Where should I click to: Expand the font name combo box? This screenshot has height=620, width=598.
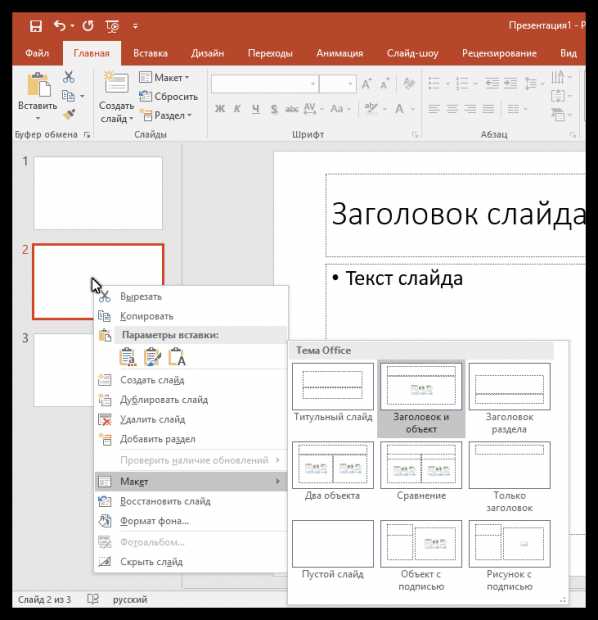click(313, 84)
